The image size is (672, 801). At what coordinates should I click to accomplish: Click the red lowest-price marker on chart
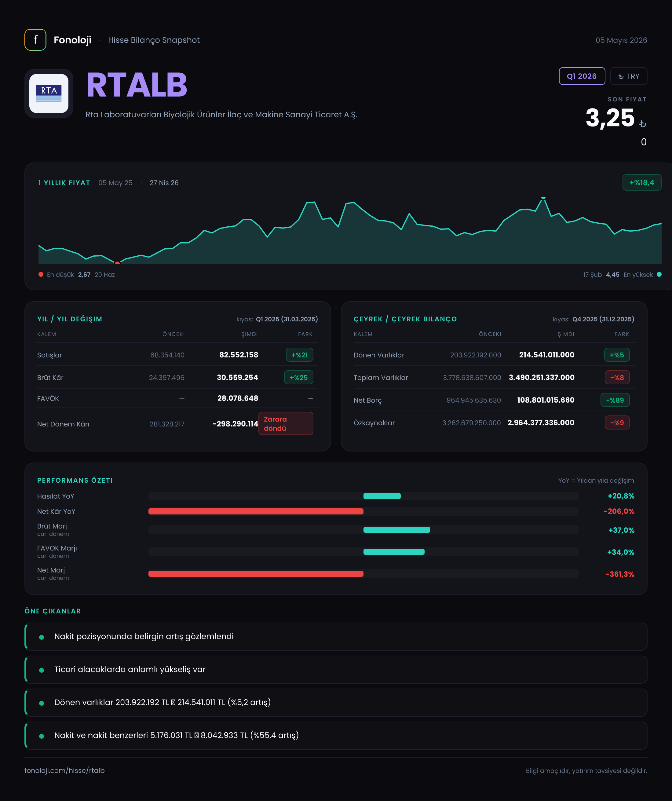click(118, 263)
